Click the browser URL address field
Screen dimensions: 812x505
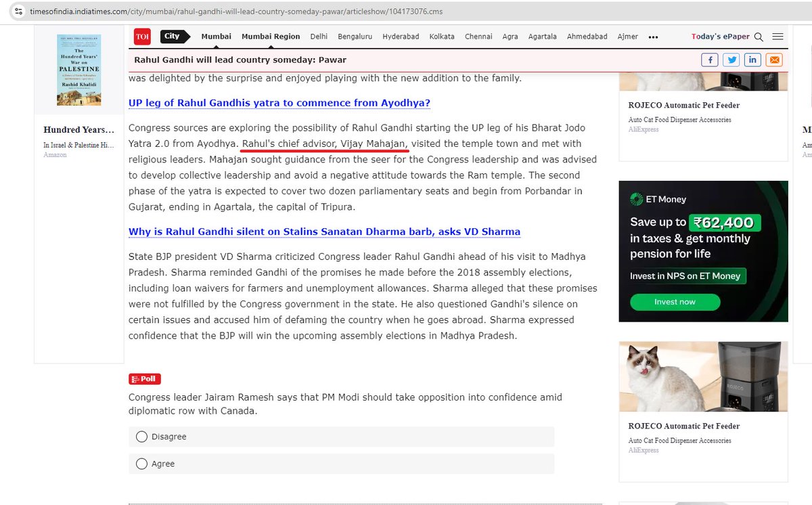237,12
